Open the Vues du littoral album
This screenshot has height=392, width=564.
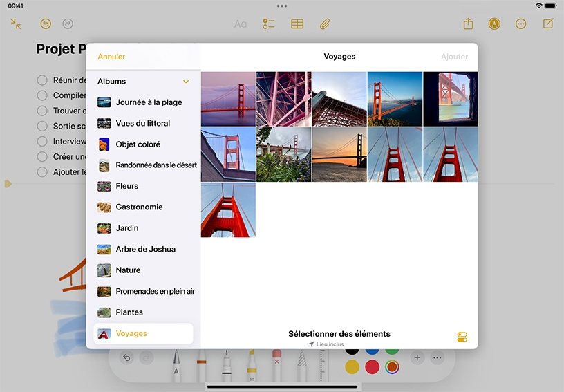click(144, 123)
